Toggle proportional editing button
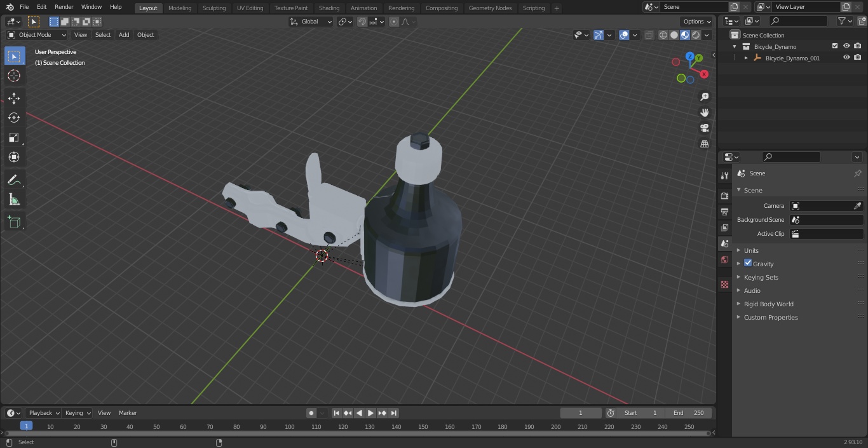Image resolution: width=868 pixels, height=448 pixels. click(x=394, y=22)
